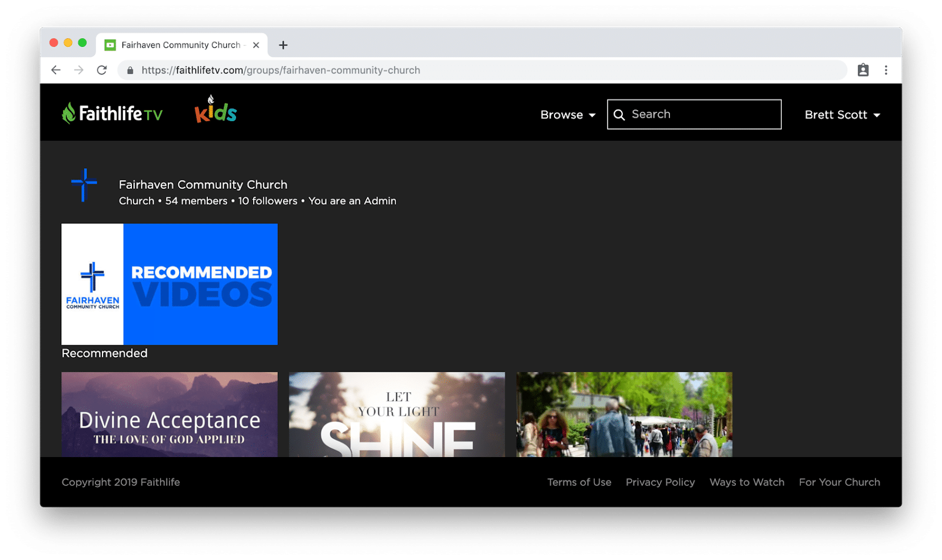The image size is (942, 560).
Task: Click the URL address bar
Action: (483, 70)
